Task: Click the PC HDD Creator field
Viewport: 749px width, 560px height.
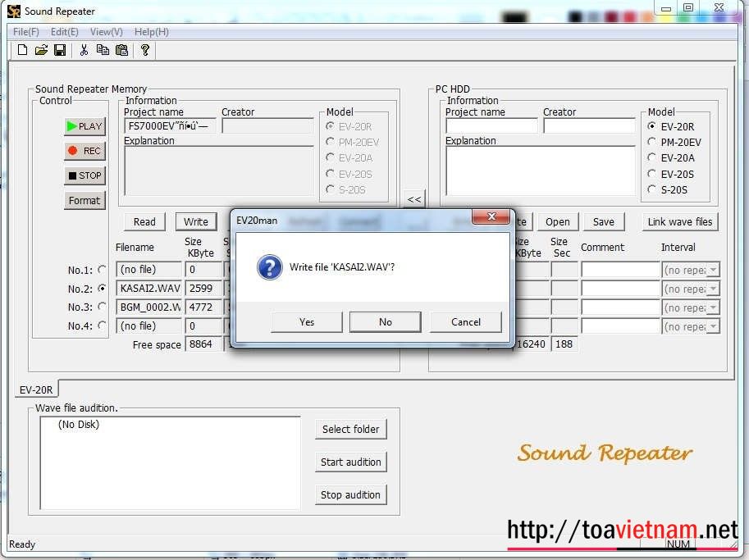Action: pyautogui.click(x=590, y=126)
